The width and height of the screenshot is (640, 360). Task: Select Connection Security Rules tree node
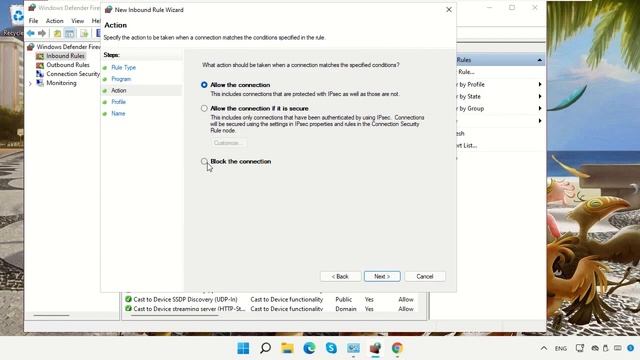click(73, 74)
